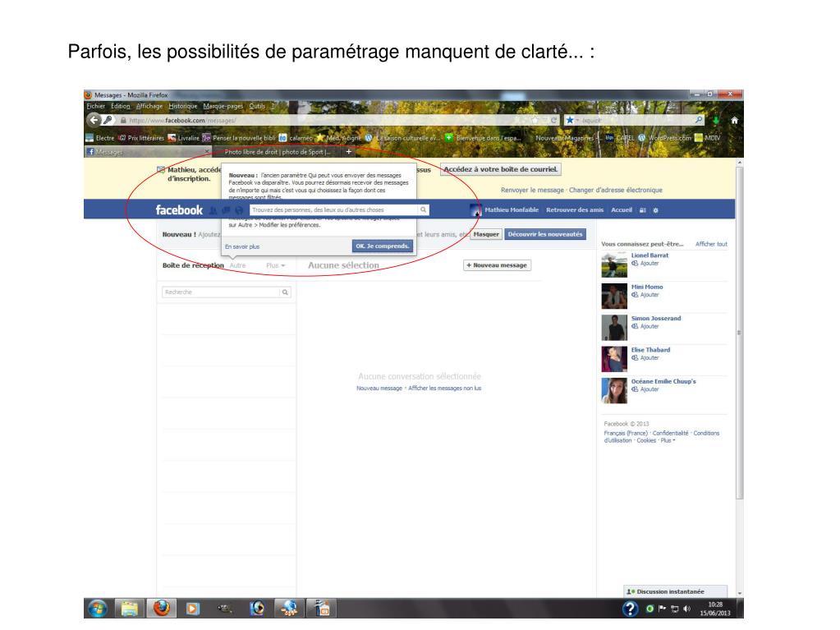The width and height of the screenshot is (840, 630).
Task: Click the Masquer button
Action: 486,234
